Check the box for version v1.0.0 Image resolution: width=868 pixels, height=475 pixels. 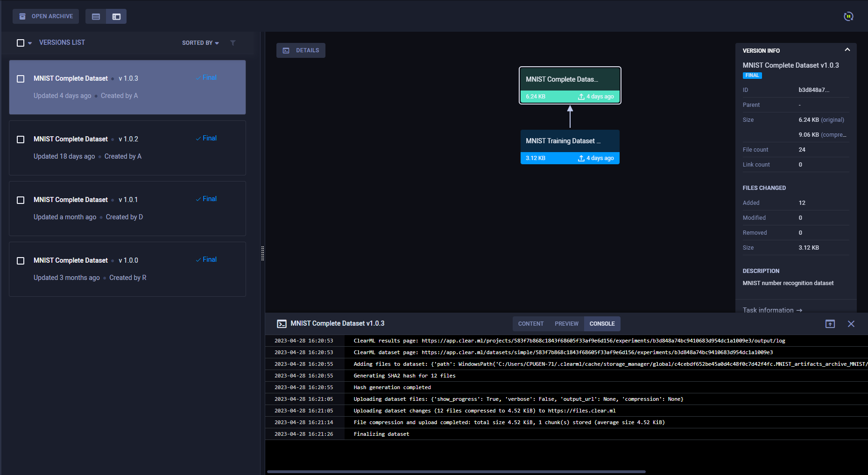coord(21,261)
